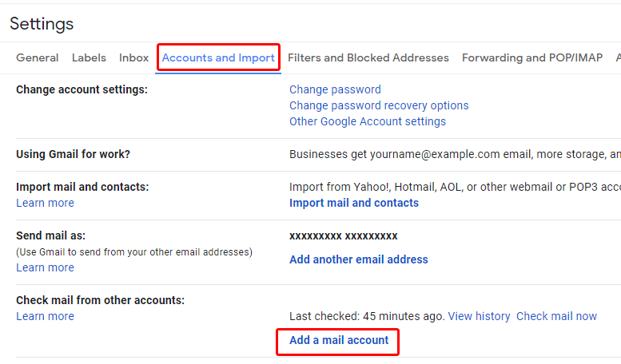Click the bold Import mail and contacts link
The height and width of the screenshot is (364, 621).
click(354, 203)
